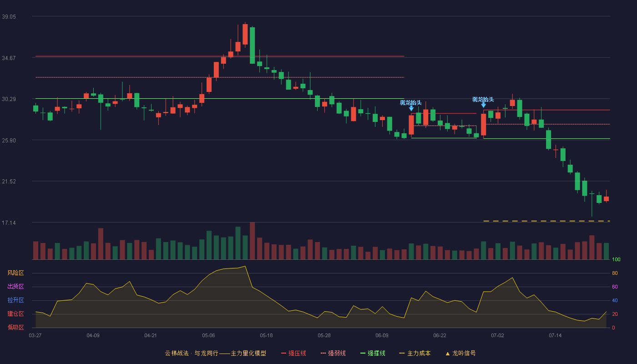This screenshot has height=364, width=637.
Task: Click the 05-18 date label
Action: pyautogui.click(x=266, y=335)
